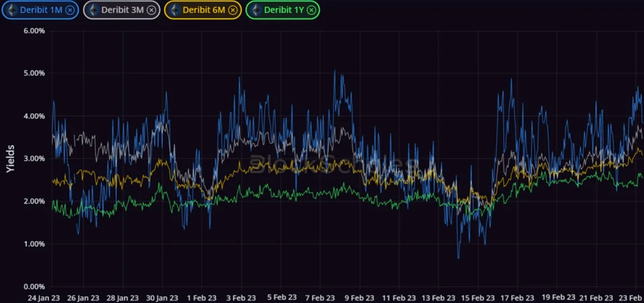Click the 24 Jan 23 date label
Image resolution: width=644 pixels, height=303 pixels.
[x=44, y=298]
